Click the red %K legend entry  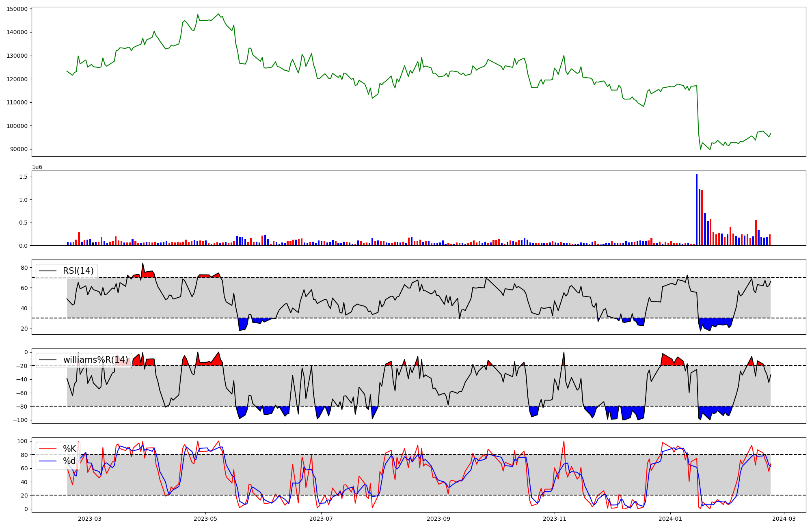[69, 449]
